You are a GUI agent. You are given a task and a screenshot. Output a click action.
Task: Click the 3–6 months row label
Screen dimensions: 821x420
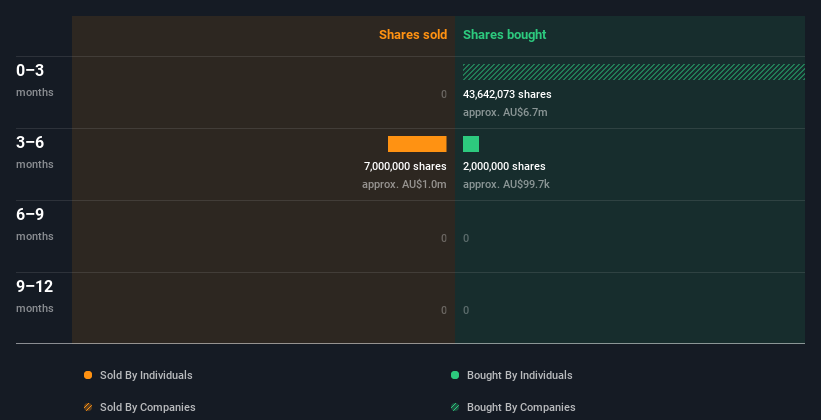pyautogui.click(x=35, y=152)
